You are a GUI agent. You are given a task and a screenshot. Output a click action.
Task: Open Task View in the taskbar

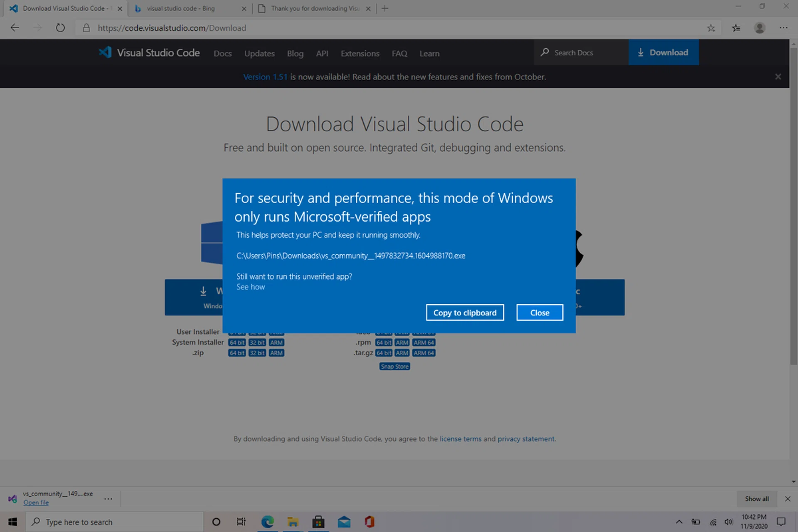pos(241,522)
